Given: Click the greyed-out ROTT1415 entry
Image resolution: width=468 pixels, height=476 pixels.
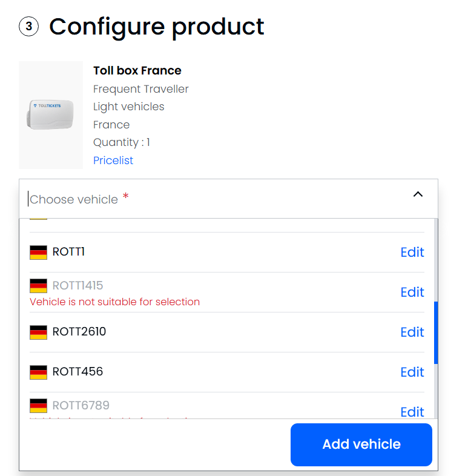Looking at the screenshot, I should [x=77, y=285].
